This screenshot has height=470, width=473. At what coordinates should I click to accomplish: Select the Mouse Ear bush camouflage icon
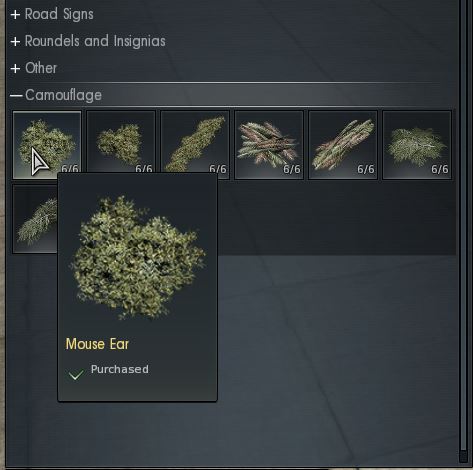click(x=47, y=145)
